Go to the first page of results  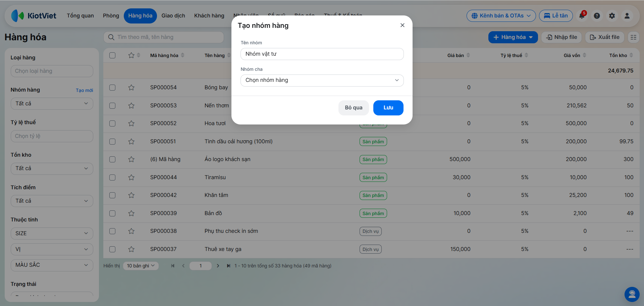click(173, 266)
